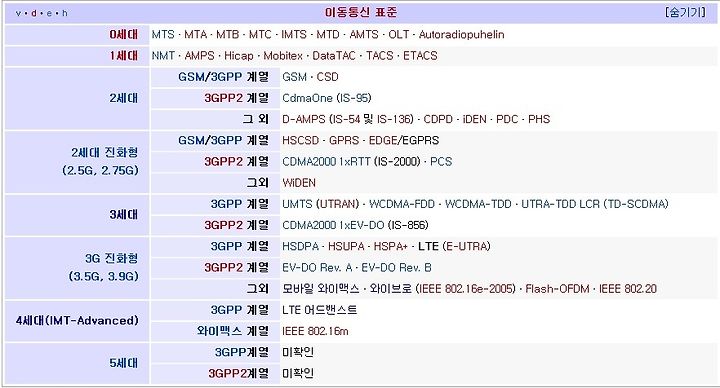Open the CdmaOne link
This screenshot has width=720, height=388.
pyautogui.click(x=308, y=98)
